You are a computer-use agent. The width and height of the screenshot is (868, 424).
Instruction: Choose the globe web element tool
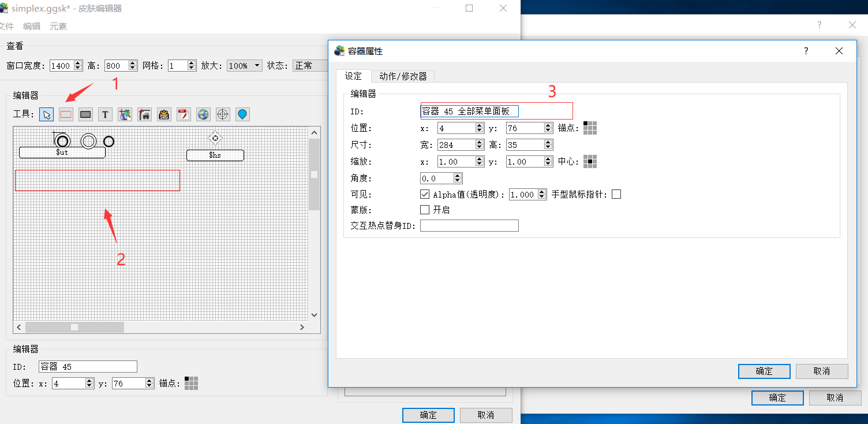pyautogui.click(x=203, y=114)
